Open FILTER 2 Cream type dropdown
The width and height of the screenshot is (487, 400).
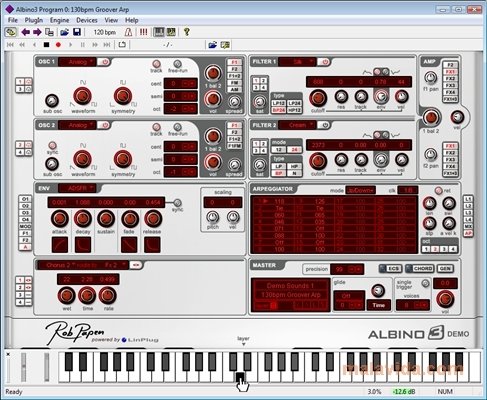297,125
